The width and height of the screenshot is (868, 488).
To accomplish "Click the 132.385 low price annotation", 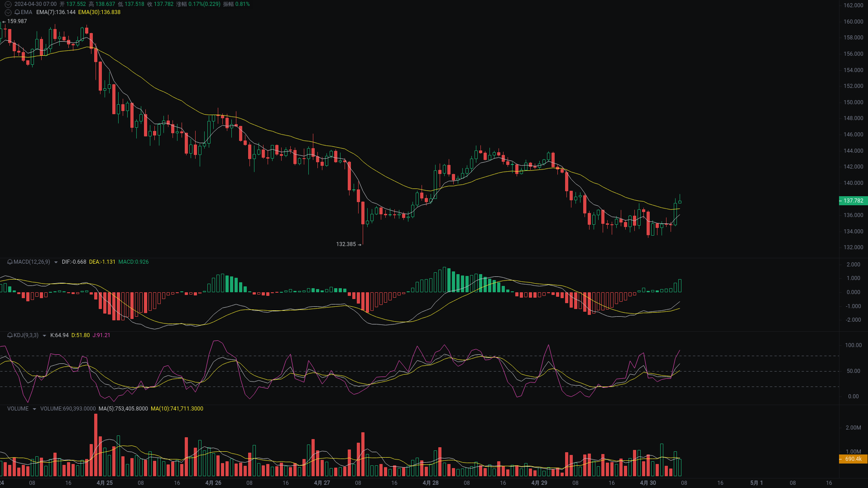I will click(345, 244).
